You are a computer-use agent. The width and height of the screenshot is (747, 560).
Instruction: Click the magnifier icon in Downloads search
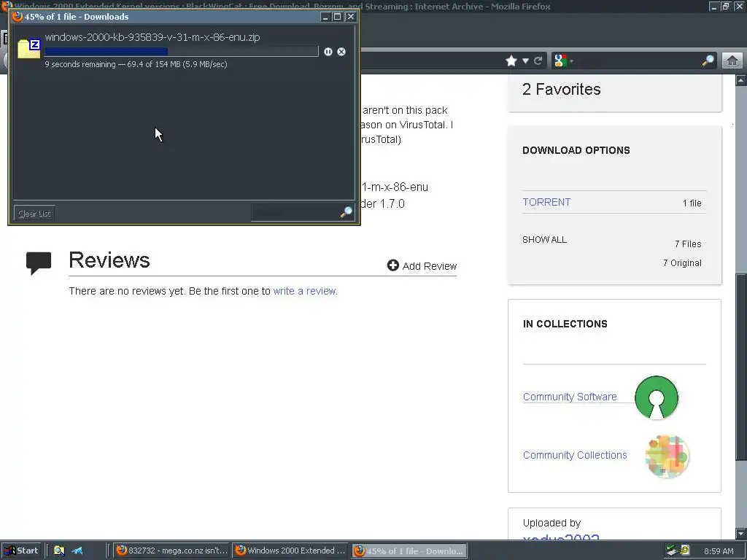347,212
